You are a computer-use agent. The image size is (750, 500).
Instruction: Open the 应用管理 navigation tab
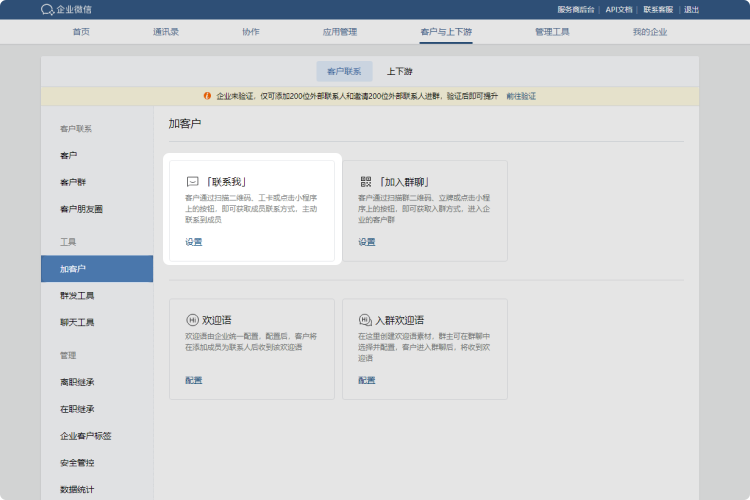point(339,32)
